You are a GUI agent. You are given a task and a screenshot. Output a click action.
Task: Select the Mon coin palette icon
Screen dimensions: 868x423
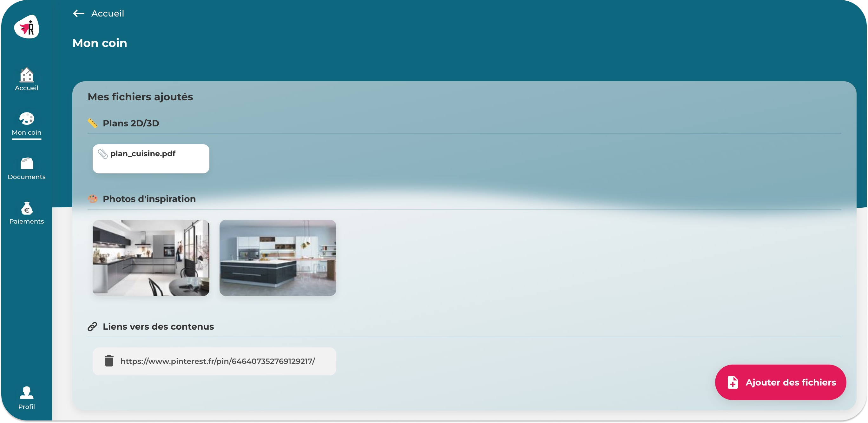point(27,119)
